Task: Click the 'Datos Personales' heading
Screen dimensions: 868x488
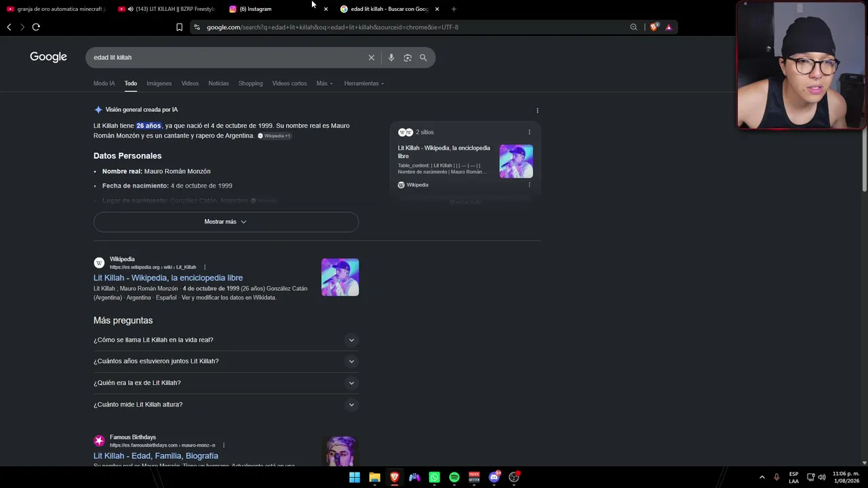Action: click(127, 156)
